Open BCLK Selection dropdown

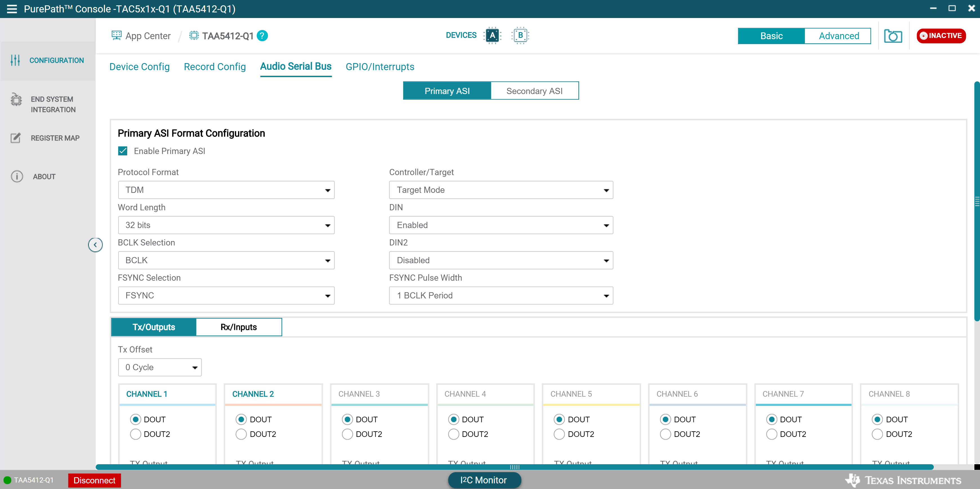[226, 260]
